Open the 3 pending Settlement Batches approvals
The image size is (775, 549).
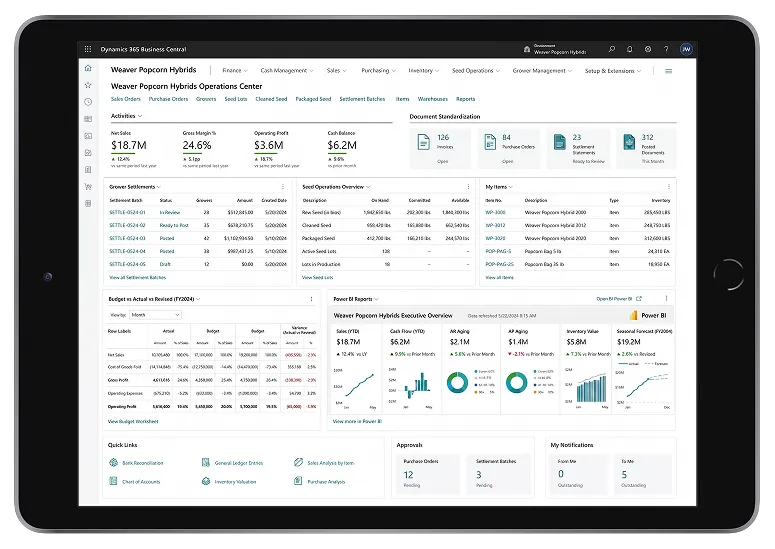click(x=498, y=474)
